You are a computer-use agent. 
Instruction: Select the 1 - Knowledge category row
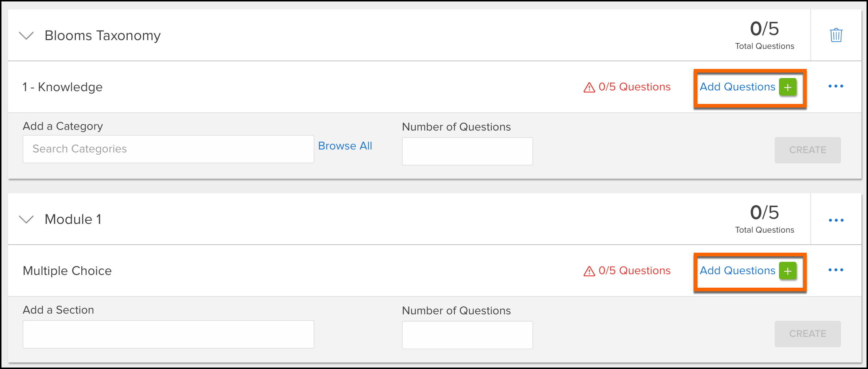[435, 87]
